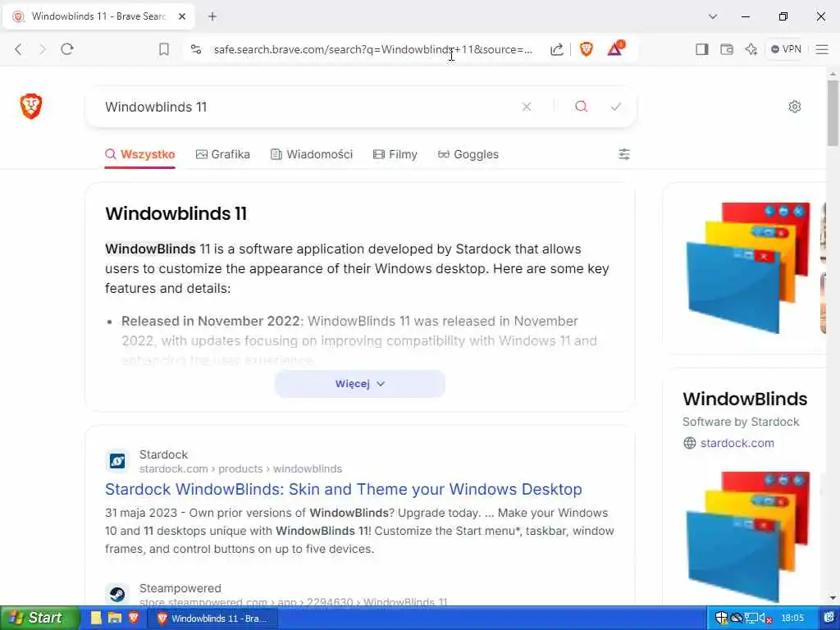Click the 18:05 taskbar clock
Screen dimensions: 840x630
792,619
